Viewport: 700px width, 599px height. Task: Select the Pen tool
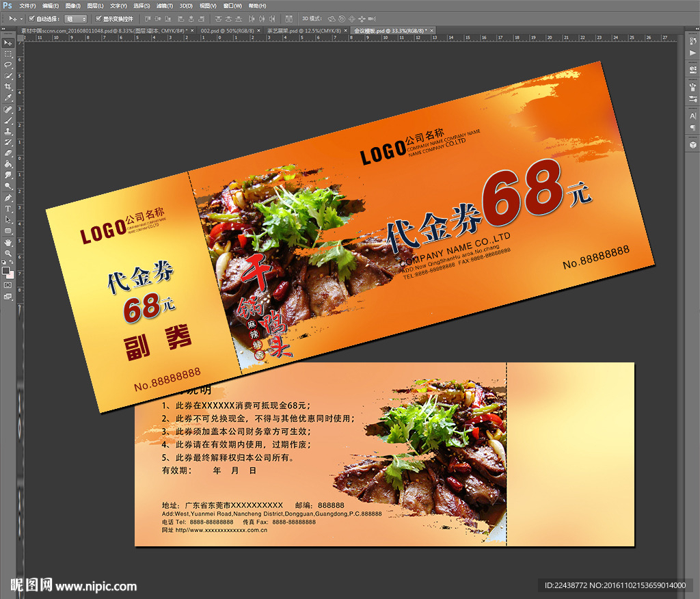pyautogui.click(x=8, y=198)
